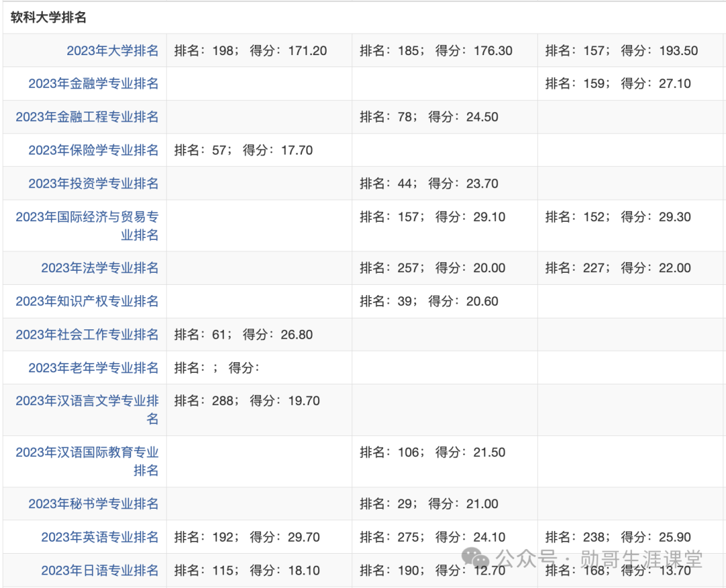Open the 2023年日语专业排名 link

[x=100, y=571]
